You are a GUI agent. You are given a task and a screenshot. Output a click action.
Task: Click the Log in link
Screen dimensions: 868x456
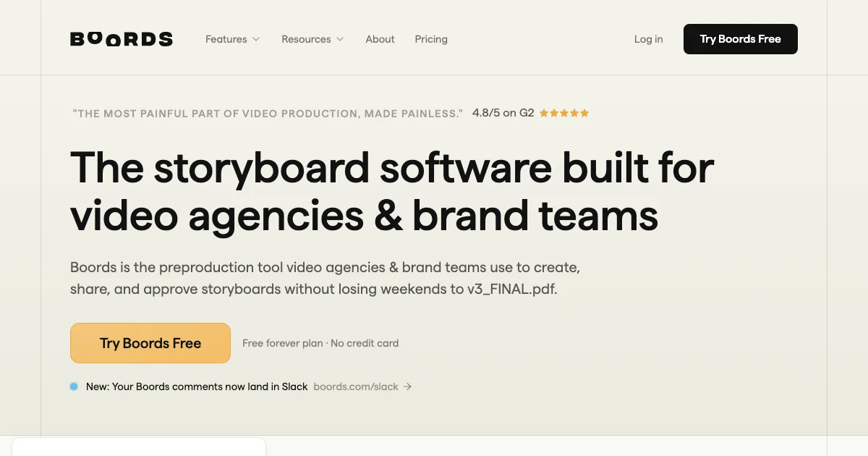(x=648, y=39)
